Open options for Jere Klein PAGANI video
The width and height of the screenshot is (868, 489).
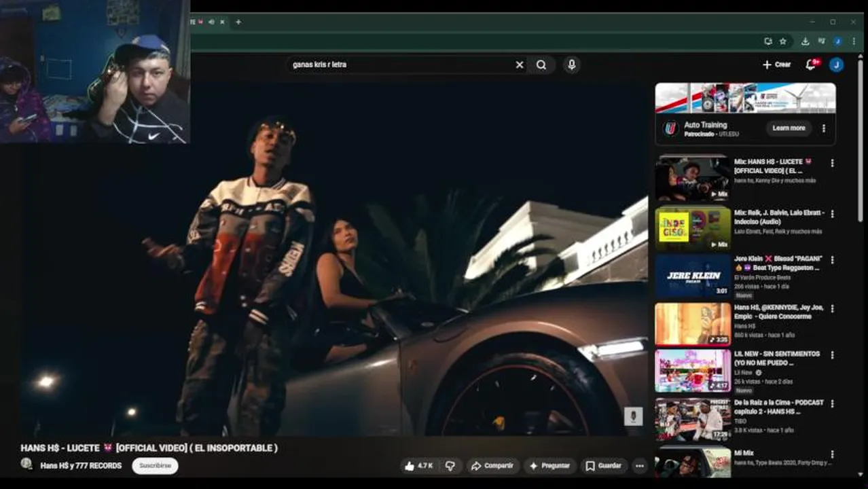832,259
